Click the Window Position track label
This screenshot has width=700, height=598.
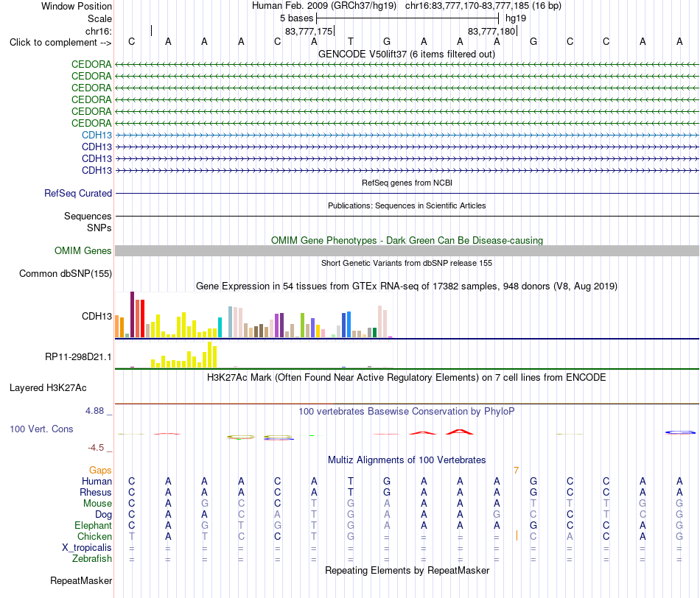[77, 6]
